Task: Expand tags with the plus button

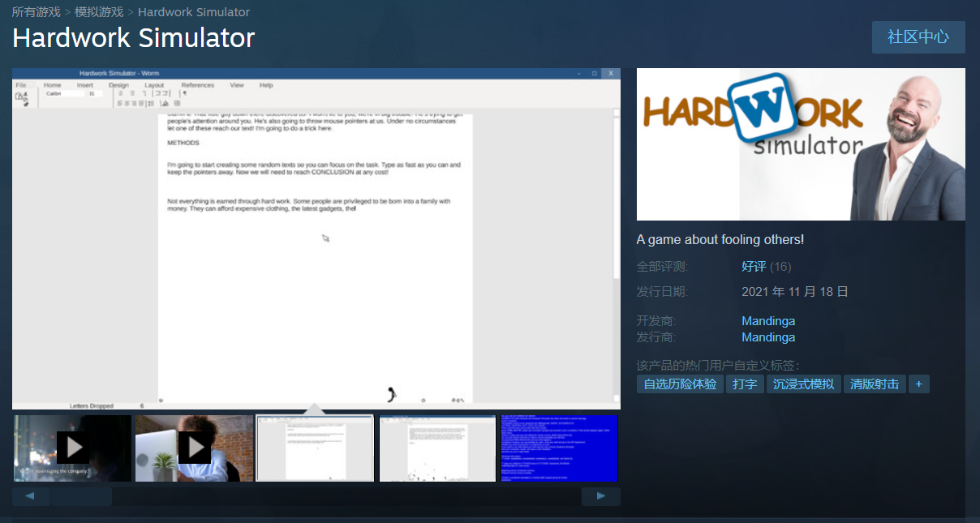Action: [918, 384]
